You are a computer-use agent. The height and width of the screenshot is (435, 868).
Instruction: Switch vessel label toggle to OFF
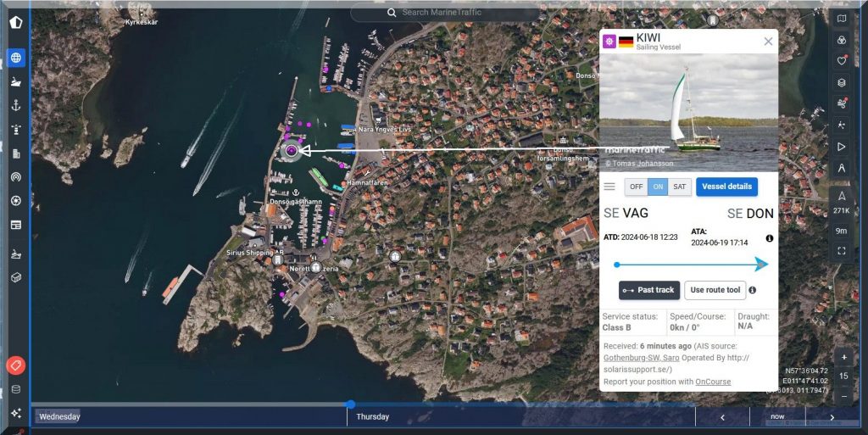click(x=636, y=187)
